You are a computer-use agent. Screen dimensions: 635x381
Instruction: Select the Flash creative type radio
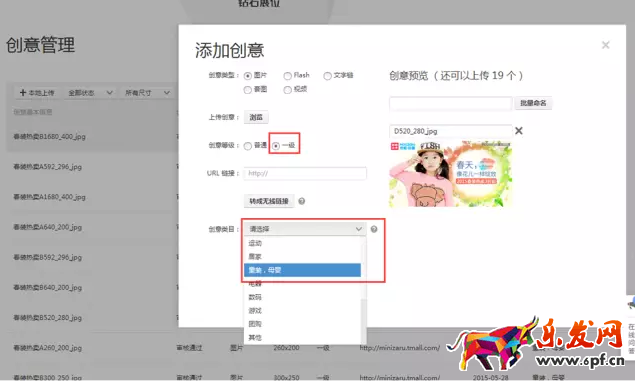[x=288, y=76]
